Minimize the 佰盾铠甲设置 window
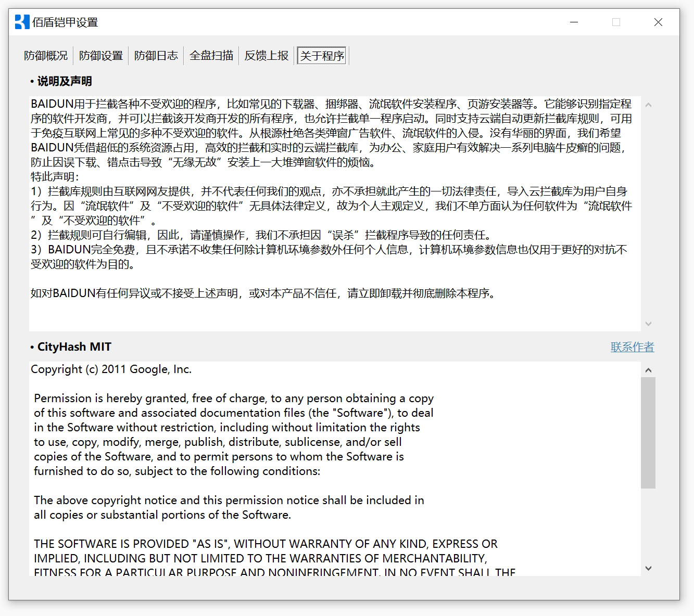This screenshot has width=694, height=616. point(574,22)
